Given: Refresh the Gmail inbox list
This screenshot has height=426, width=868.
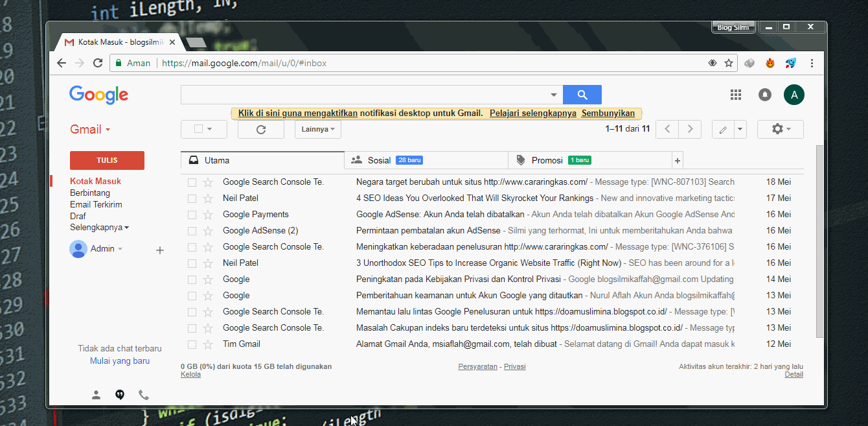Looking at the screenshot, I should 261,129.
